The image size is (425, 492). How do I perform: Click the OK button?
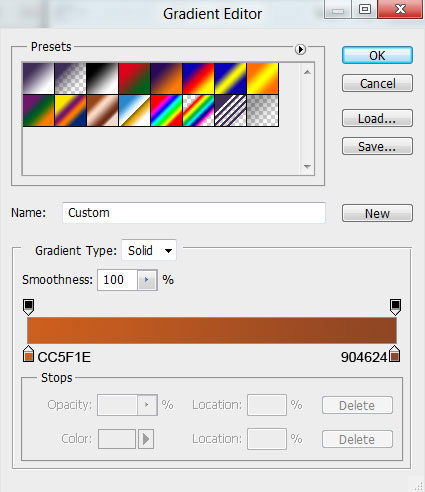click(x=377, y=55)
